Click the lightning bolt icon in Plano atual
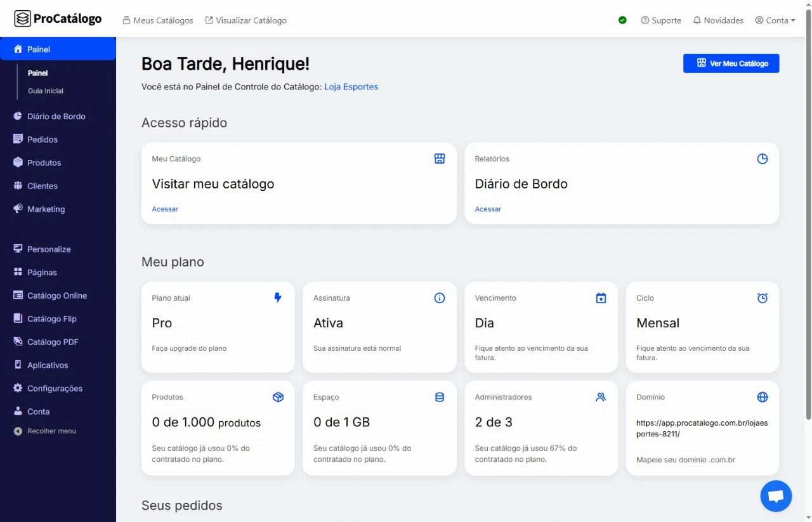Image resolution: width=812 pixels, height=522 pixels. (x=278, y=297)
